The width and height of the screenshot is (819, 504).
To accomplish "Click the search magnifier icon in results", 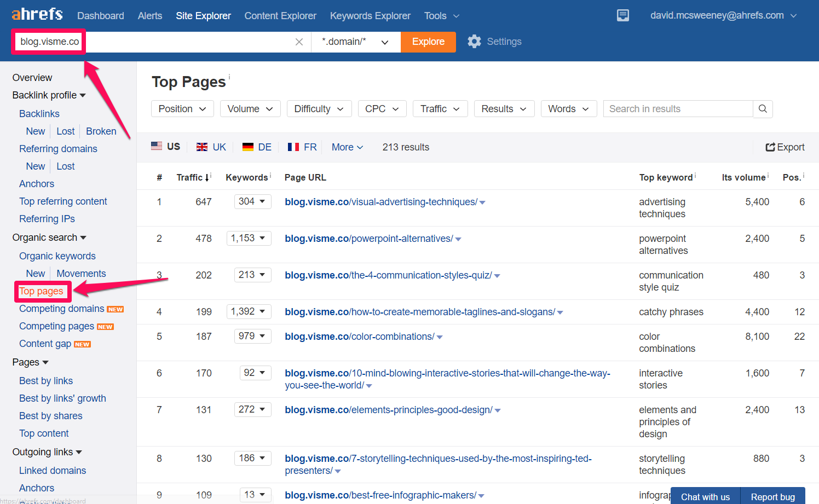I will (x=763, y=109).
